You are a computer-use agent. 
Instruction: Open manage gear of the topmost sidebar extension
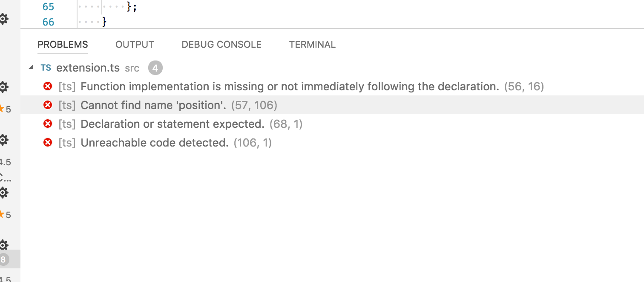coord(4,19)
